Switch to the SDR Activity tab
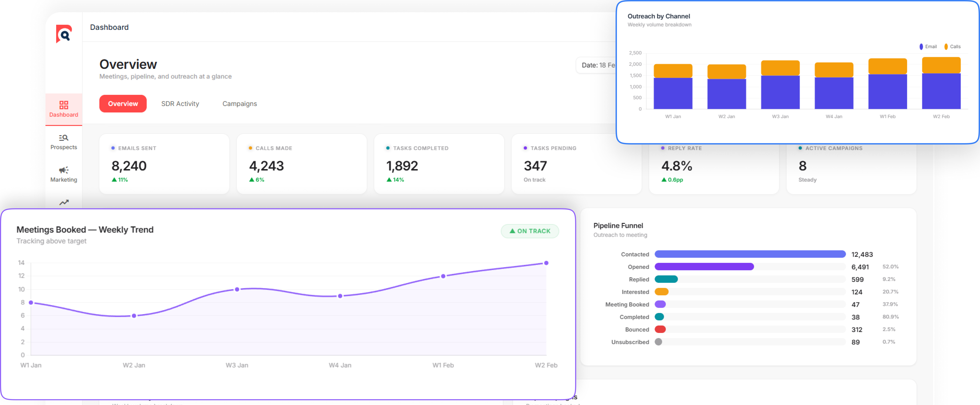 [180, 103]
